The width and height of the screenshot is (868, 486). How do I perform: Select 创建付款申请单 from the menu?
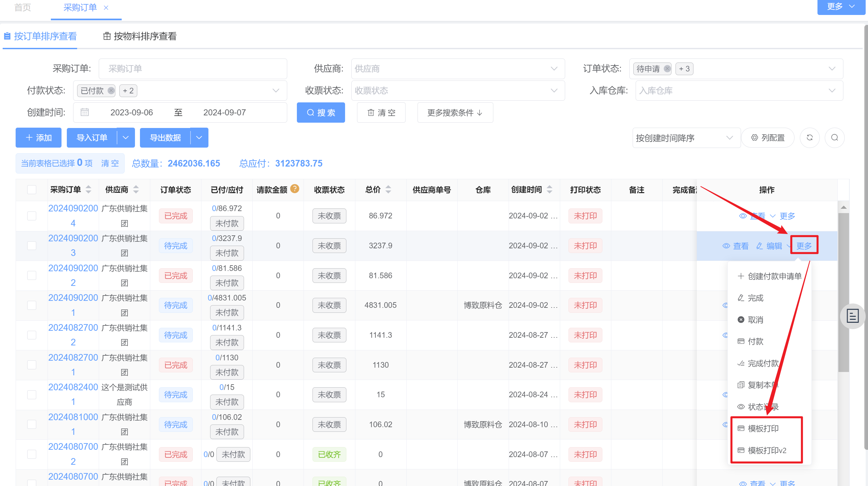coord(769,276)
